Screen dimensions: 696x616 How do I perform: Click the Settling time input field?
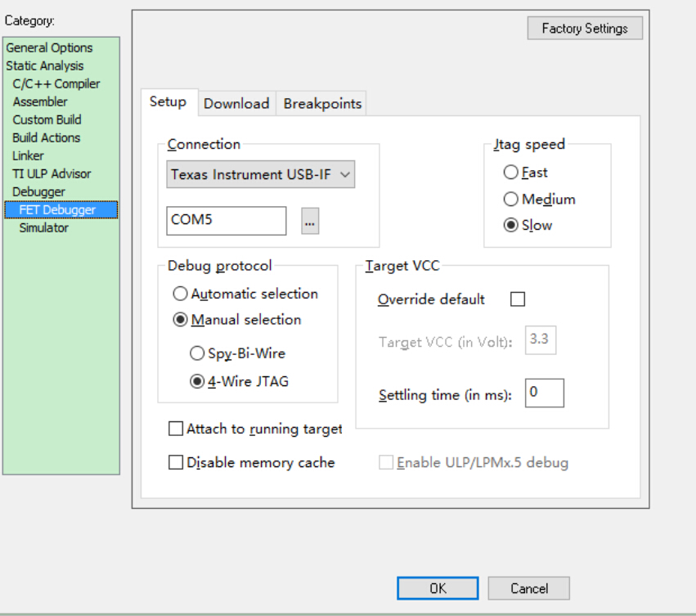click(545, 393)
